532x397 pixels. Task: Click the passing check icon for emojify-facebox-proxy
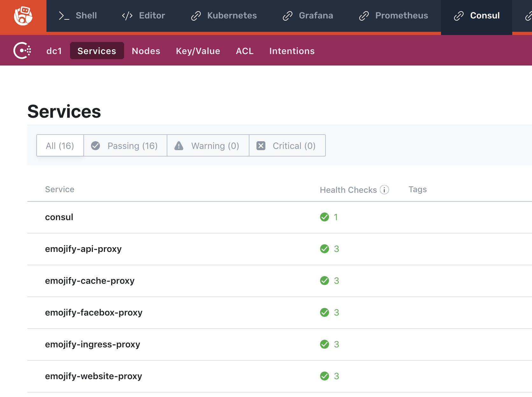pyautogui.click(x=325, y=312)
